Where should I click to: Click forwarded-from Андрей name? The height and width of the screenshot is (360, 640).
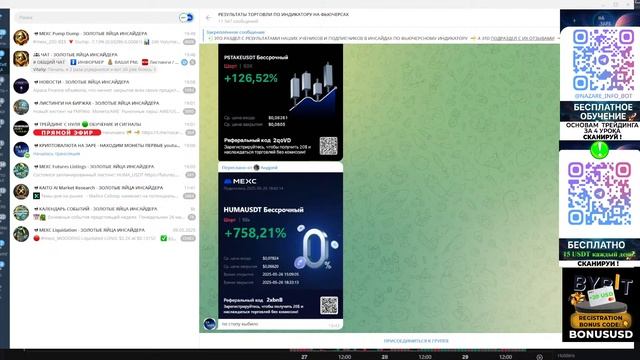point(269,167)
